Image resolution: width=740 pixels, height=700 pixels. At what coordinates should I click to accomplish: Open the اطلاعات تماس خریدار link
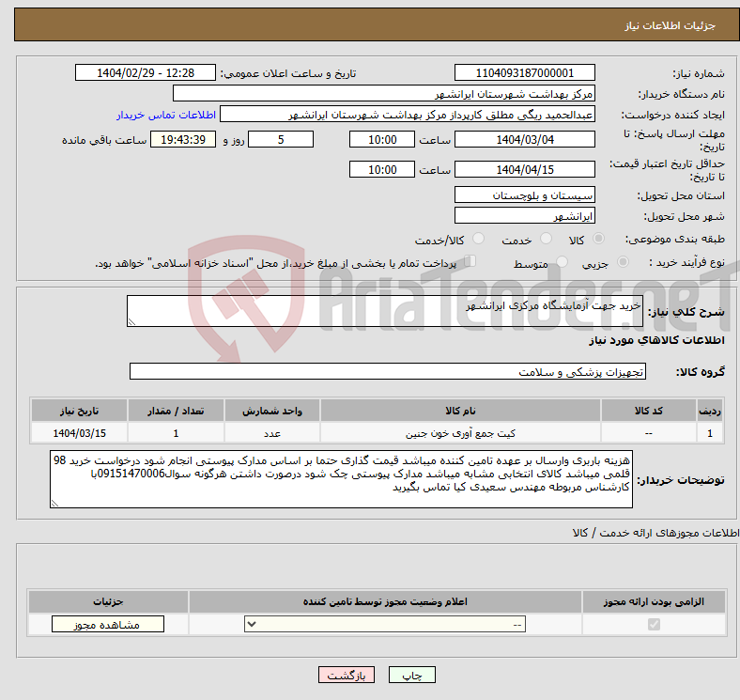[166, 115]
